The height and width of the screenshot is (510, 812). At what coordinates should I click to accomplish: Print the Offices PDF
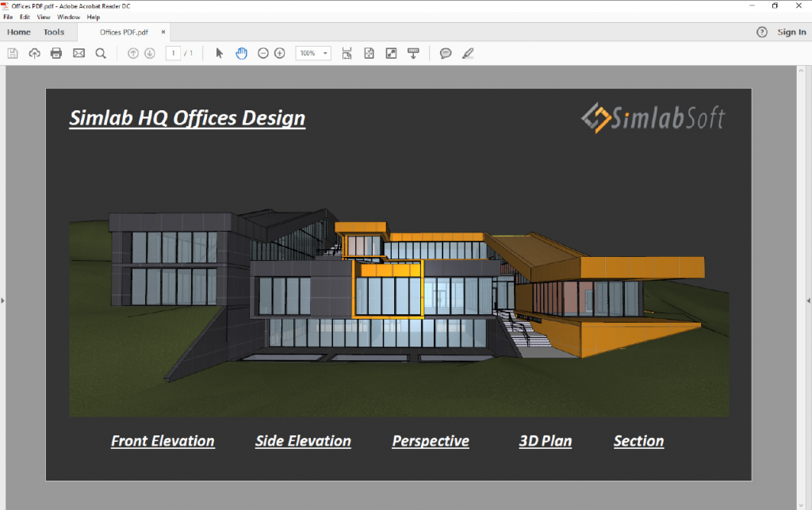(x=56, y=53)
